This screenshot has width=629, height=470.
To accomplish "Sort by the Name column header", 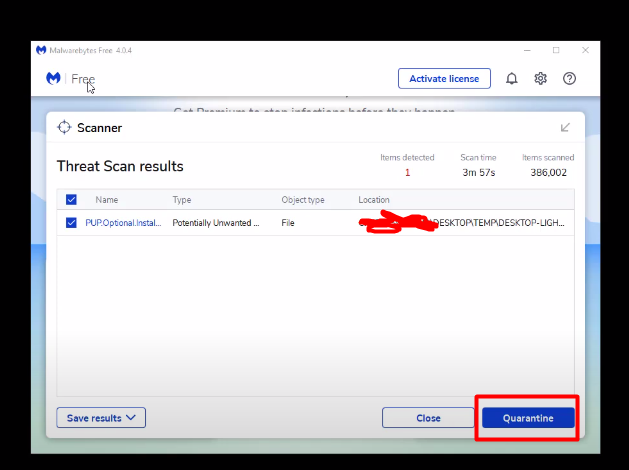I will click(107, 200).
